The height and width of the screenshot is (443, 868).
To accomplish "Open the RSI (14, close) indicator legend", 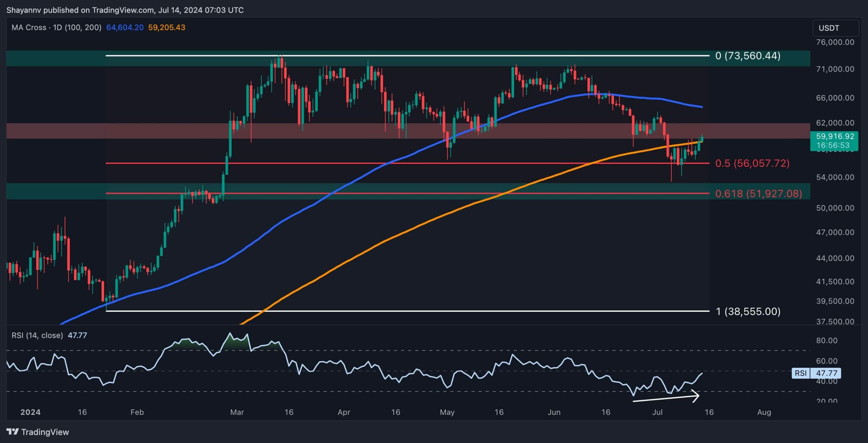I will 37,335.
